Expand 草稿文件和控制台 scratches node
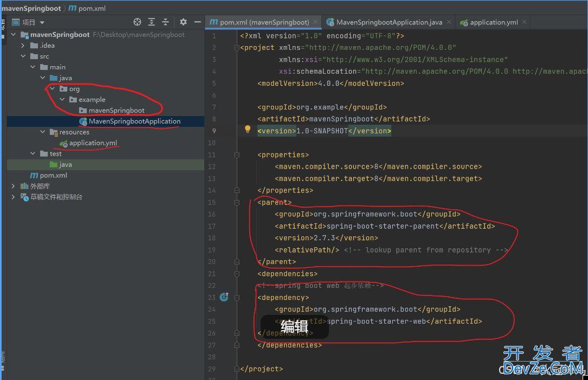Screen dimensions: 588x380 pyautogui.click(x=14, y=197)
